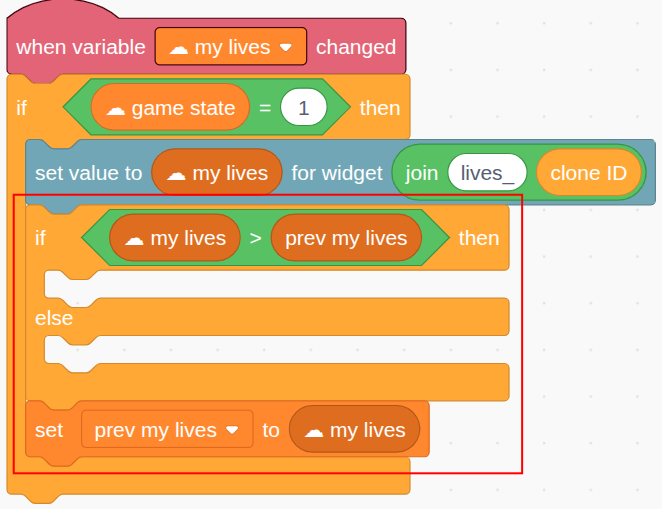Select the 'clone ID' reporter block
662x509 pixels.
(x=589, y=172)
